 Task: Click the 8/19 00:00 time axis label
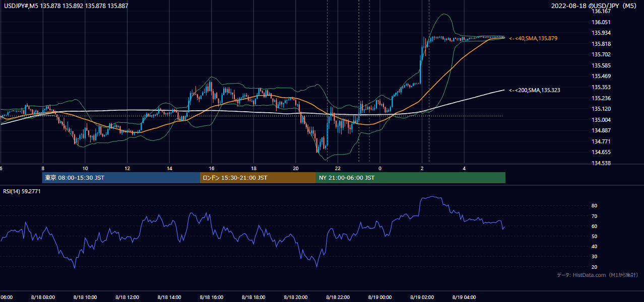point(380,297)
